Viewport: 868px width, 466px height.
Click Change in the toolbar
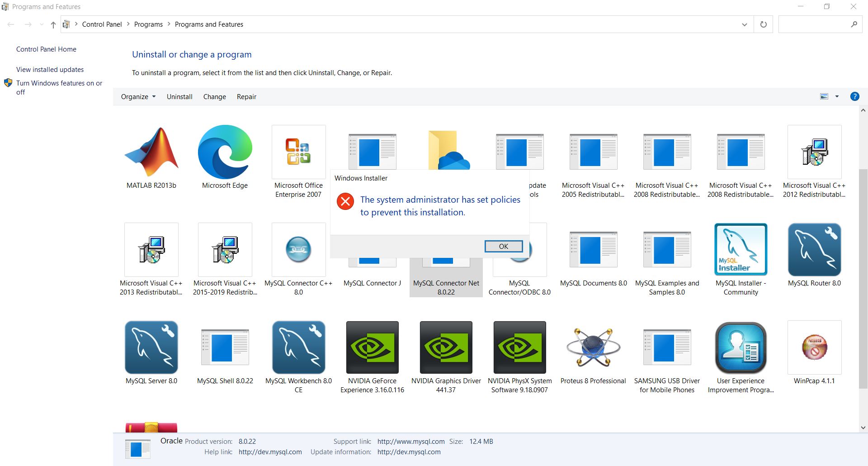[215, 97]
